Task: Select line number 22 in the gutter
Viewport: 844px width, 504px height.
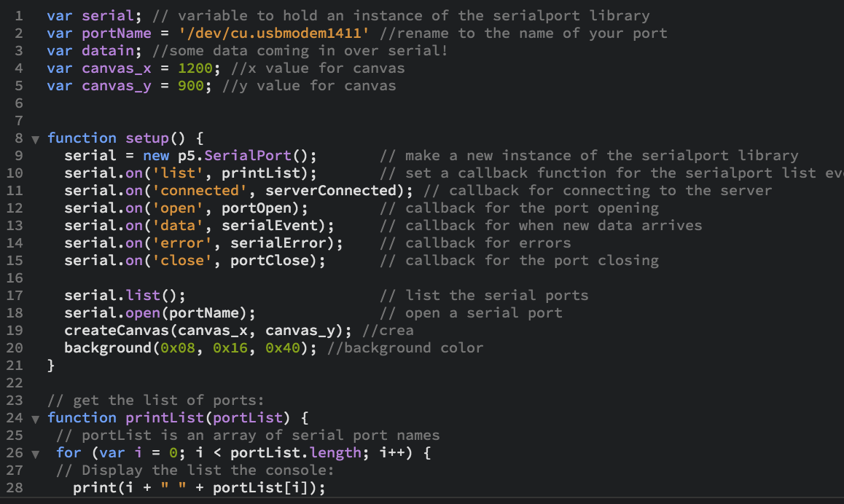Action: 15,382
